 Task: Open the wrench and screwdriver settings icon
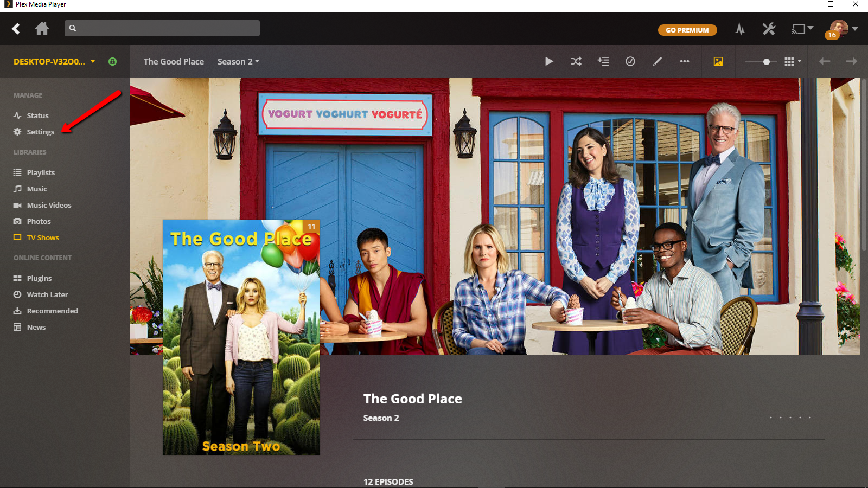tap(769, 29)
